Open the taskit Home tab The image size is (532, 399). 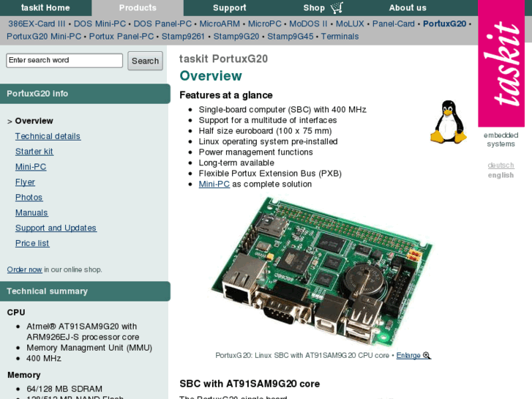(45, 8)
